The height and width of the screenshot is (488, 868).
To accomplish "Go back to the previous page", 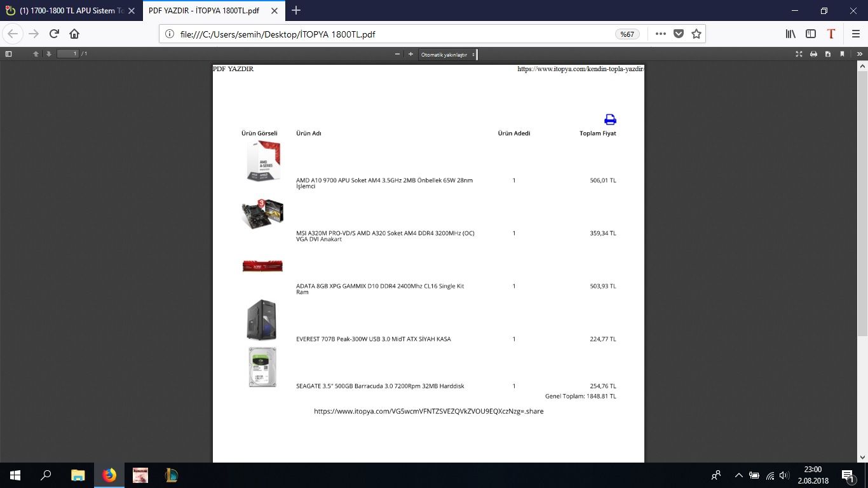I will (13, 34).
